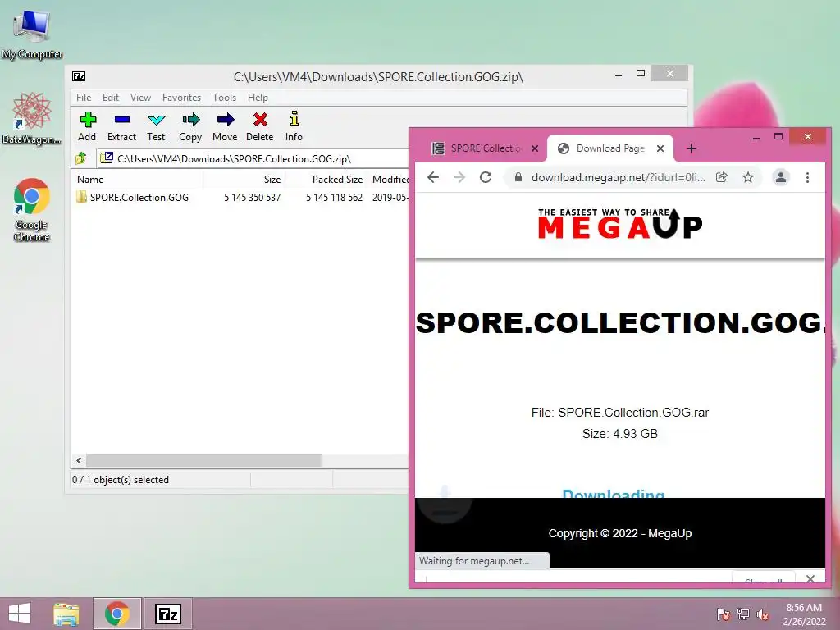Open DataWagon desktop shortcut
This screenshot has width=840, height=630.
32,118
